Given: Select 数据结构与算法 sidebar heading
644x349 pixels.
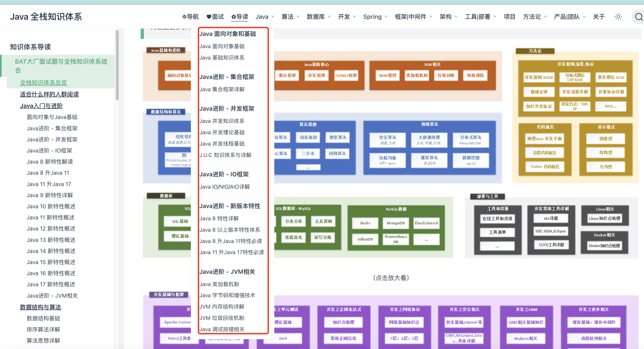Looking at the screenshot, I should pyautogui.click(x=40, y=307).
